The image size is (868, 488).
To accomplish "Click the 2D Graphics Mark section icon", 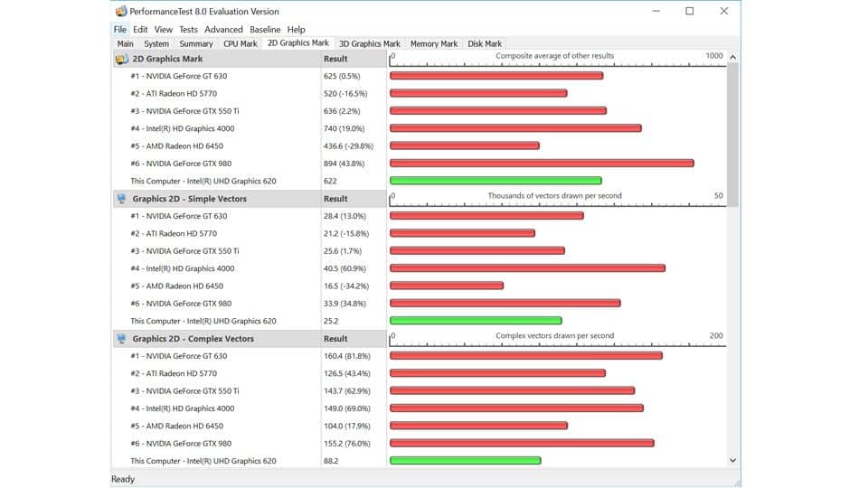I will (x=121, y=59).
